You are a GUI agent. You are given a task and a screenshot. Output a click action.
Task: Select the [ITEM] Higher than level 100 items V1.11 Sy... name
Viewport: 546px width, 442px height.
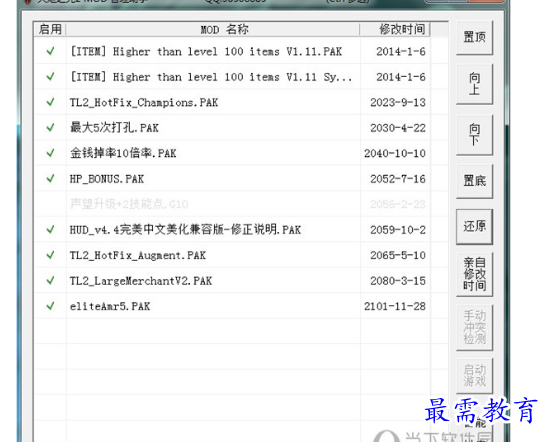pyautogui.click(x=211, y=77)
